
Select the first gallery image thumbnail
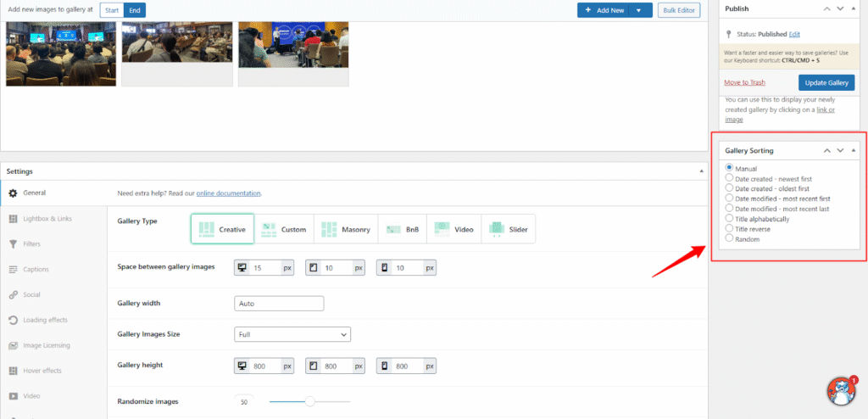click(61, 53)
